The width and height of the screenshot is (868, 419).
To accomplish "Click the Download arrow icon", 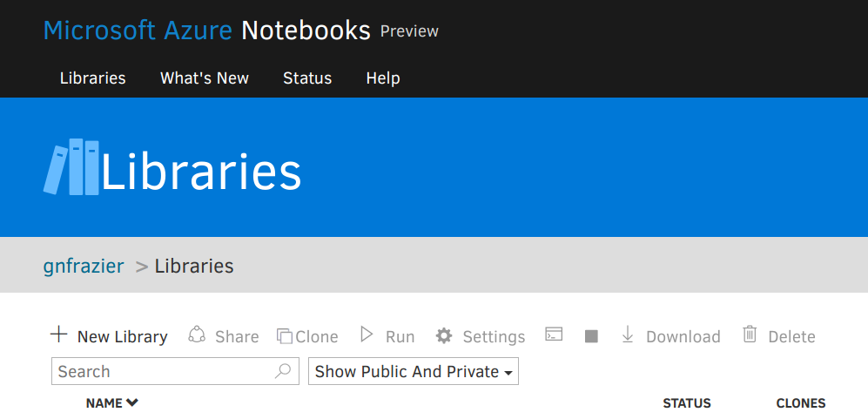I will coord(627,335).
